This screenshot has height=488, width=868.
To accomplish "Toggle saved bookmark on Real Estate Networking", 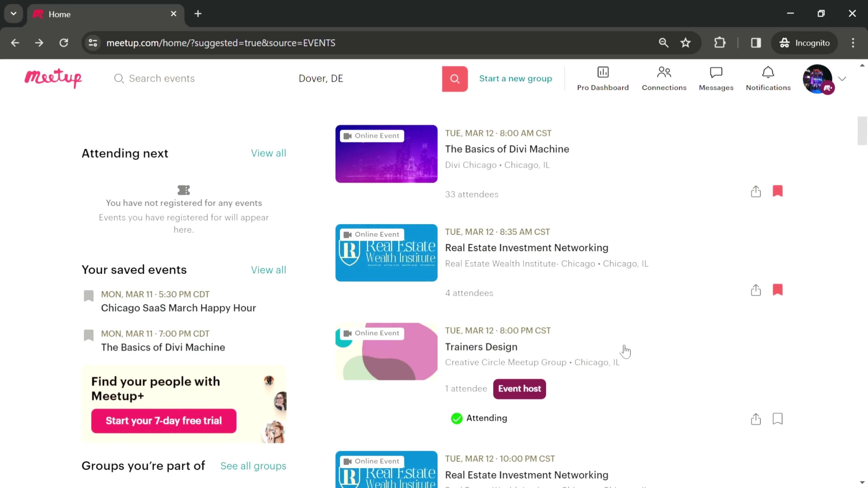I will (x=778, y=290).
